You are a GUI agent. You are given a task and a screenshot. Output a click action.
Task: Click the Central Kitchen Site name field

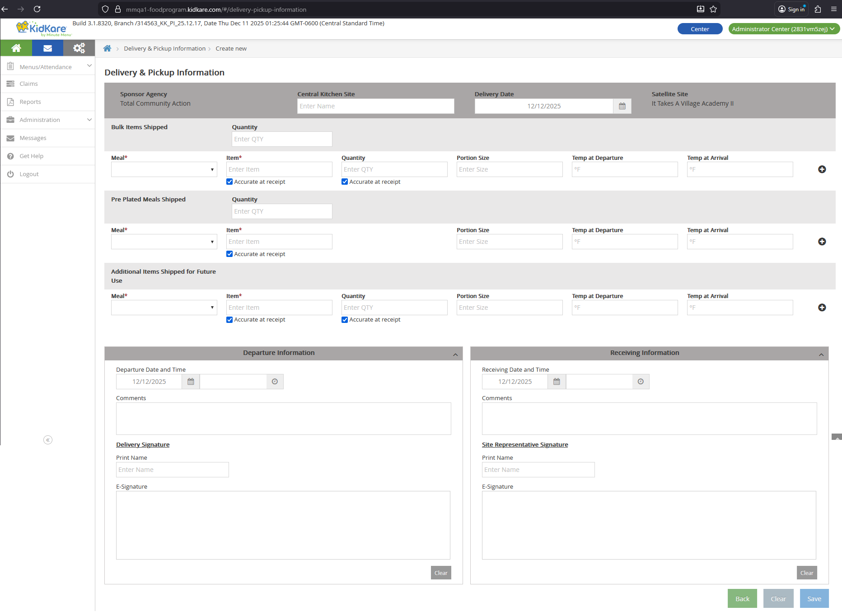tap(375, 106)
